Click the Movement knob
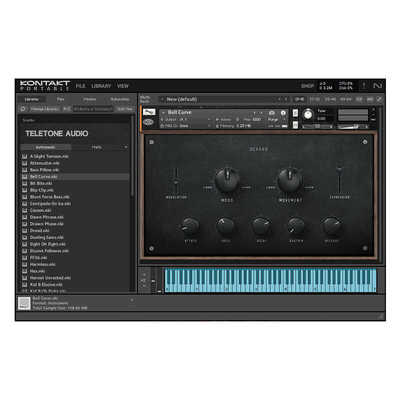Image resolution: width=400 pixels, height=400 pixels. click(x=290, y=180)
